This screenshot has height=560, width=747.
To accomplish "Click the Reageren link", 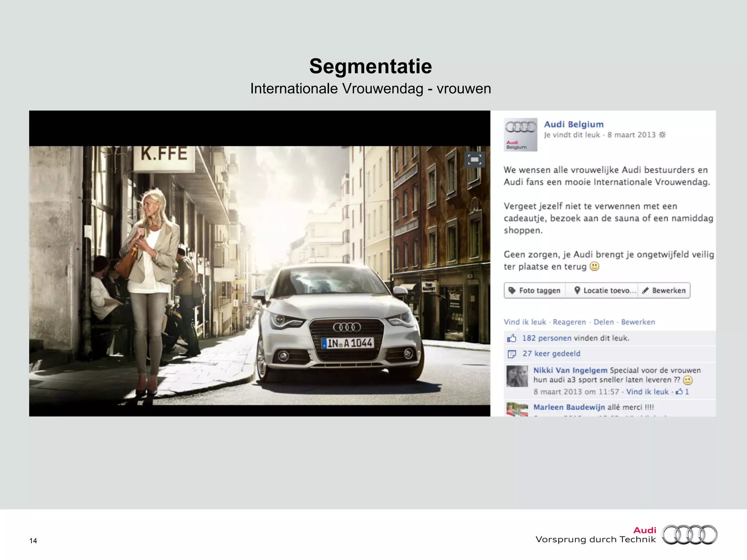I will (569, 322).
